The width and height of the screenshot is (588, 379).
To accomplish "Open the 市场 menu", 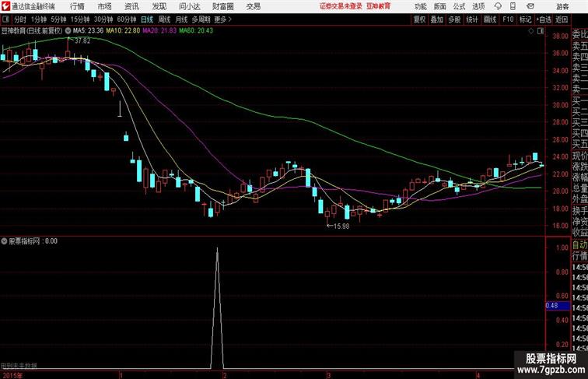I will [105, 6].
